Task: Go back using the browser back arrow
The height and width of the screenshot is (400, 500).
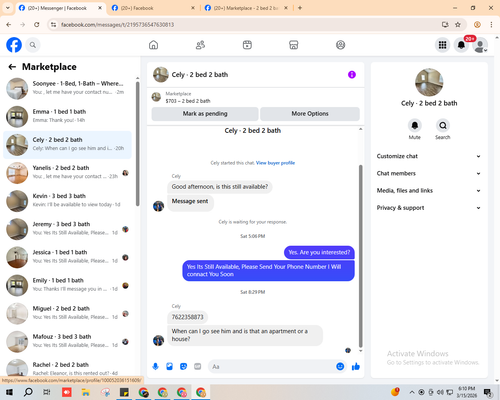Action: 9,25
